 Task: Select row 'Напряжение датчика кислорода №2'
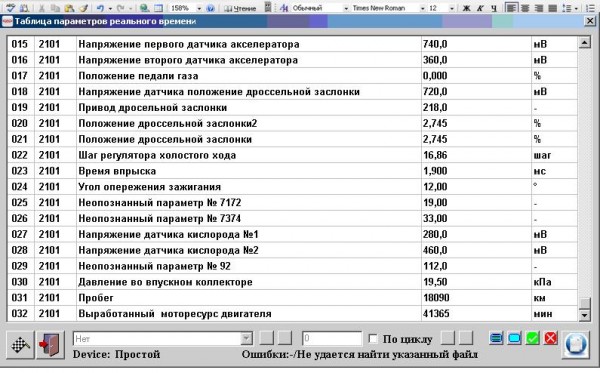click(292, 250)
